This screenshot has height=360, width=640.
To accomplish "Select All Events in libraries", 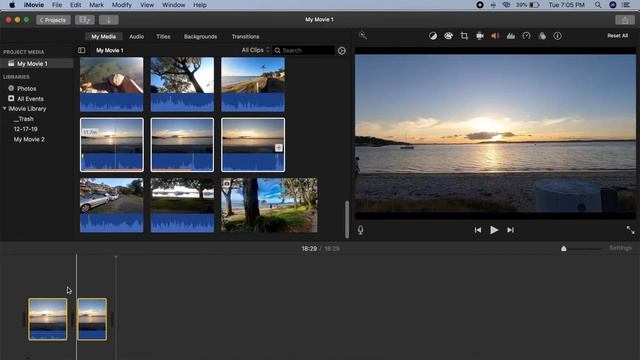I will point(30,98).
